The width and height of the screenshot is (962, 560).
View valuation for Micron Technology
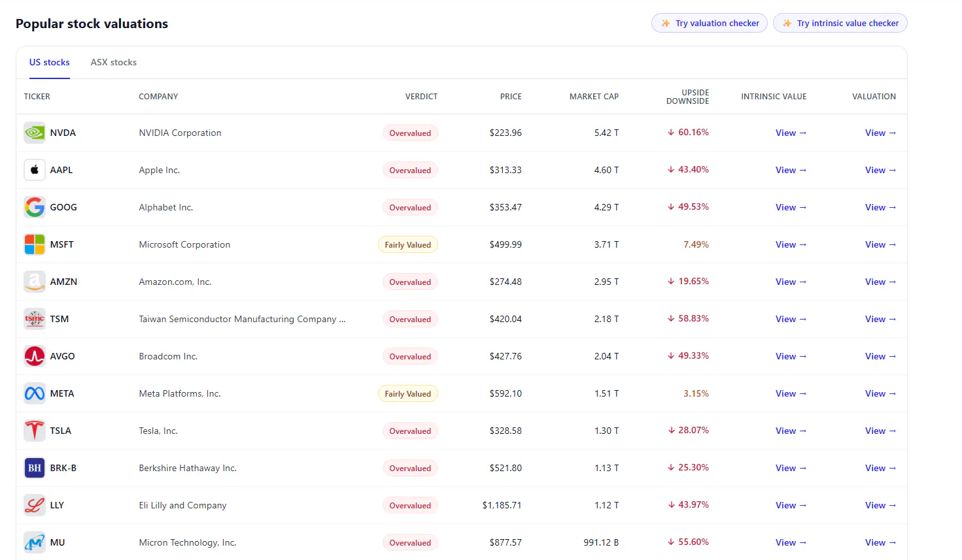click(880, 542)
